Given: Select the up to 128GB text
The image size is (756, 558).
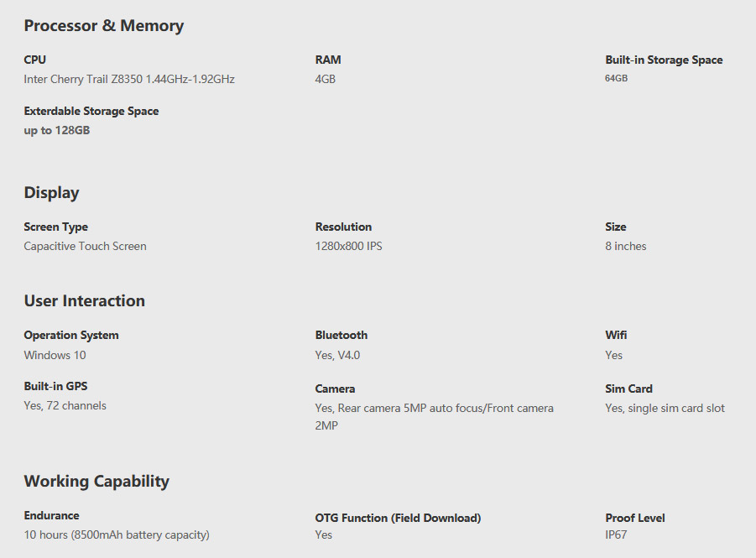Looking at the screenshot, I should coord(57,131).
